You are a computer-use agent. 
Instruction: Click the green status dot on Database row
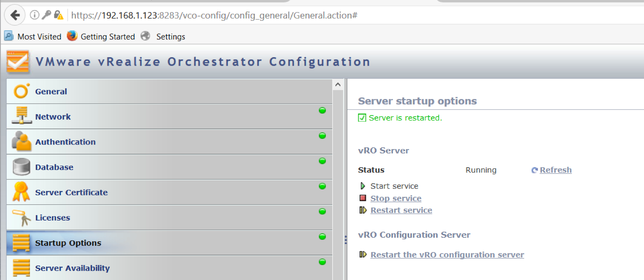tap(322, 161)
